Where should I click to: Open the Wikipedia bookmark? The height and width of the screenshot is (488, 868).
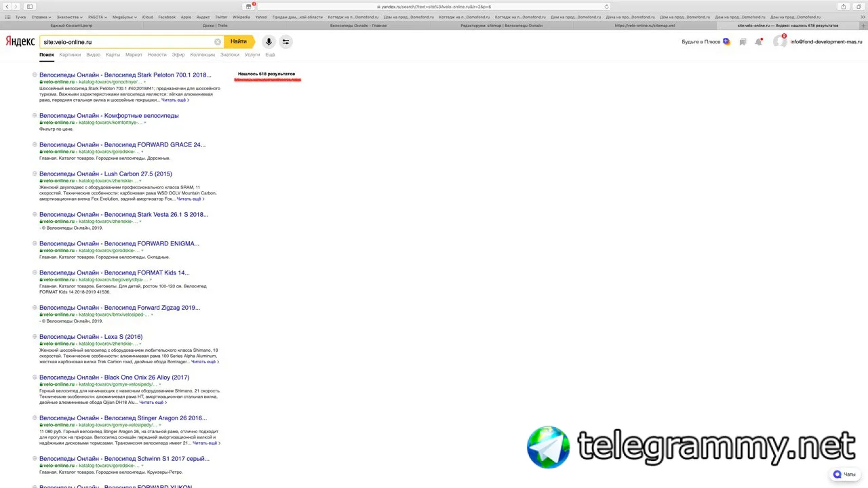(241, 17)
